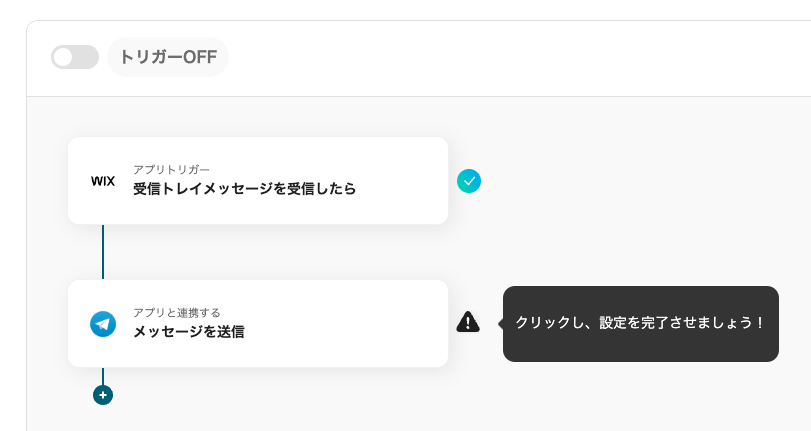Click the tooltip's arrow pointer beside the warning icon
Screen dimensions: 811x431
pyautogui.click(x=499, y=323)
